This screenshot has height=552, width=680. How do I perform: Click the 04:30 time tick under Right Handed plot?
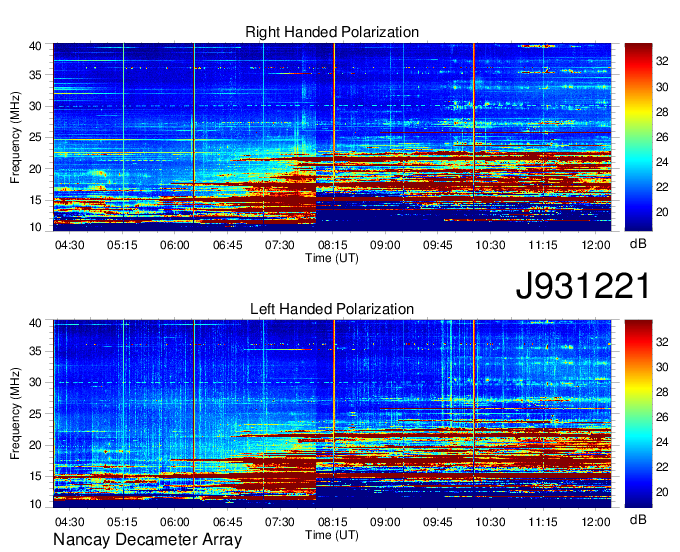point(69,245)
